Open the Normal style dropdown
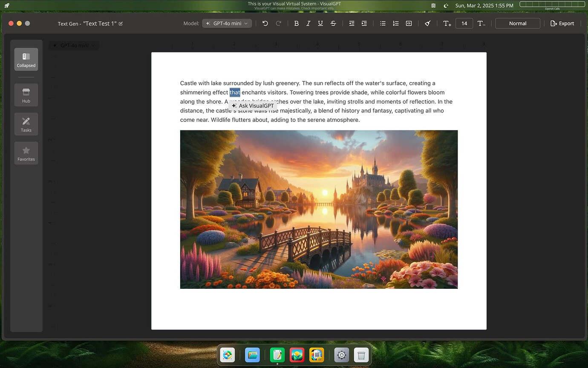The height and width of the screenshot is (368, 588). pos(517,23)
